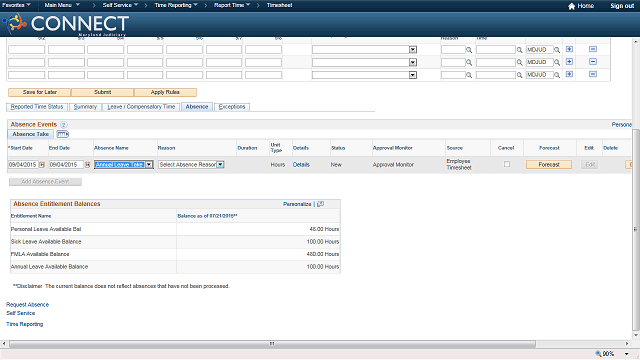
Task: Click the horizontal scrollbar at the bottom
Action: coord(272,344)
